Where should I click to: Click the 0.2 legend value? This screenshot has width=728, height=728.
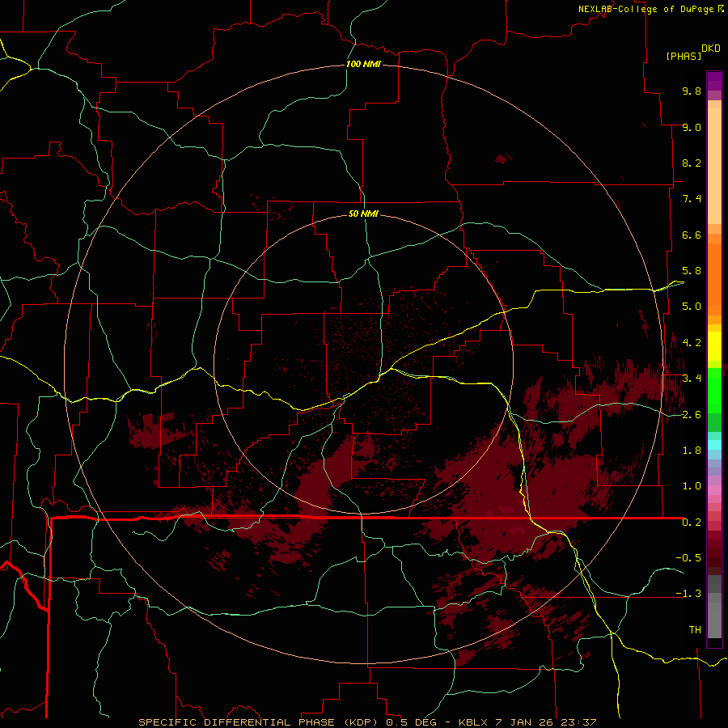pos(692,523)
